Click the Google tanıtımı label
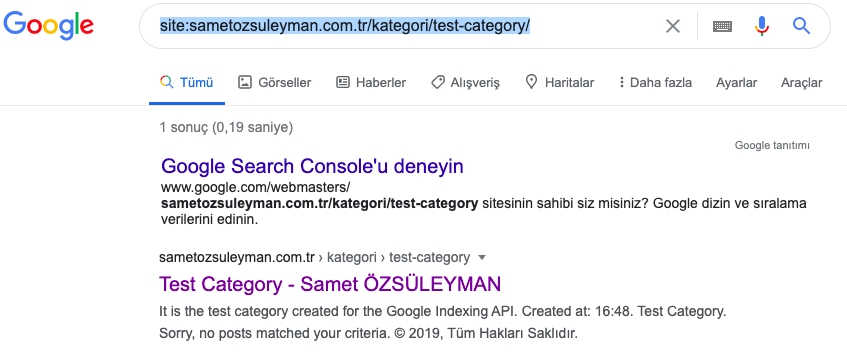This screenshot has height=362, width=847. tap(772, 145)
